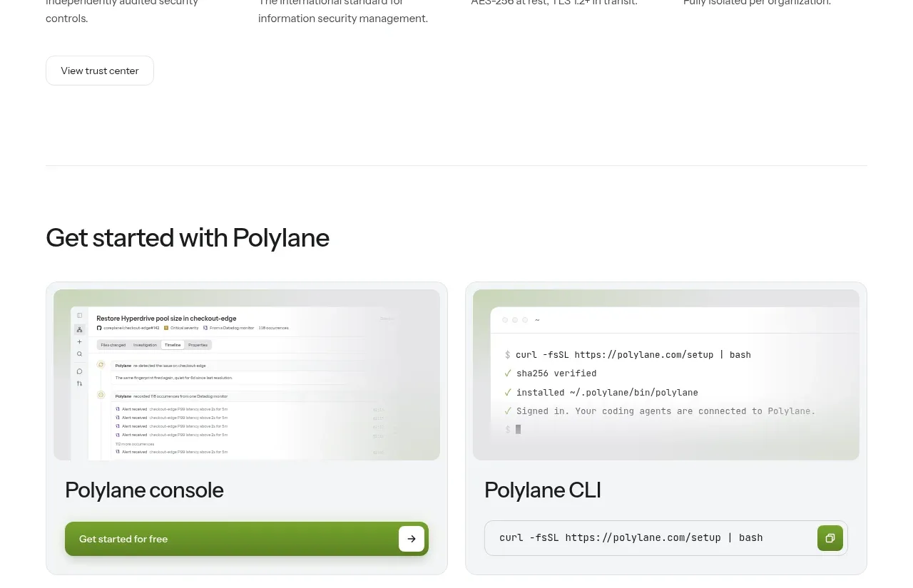Screen dimensions: 913x588
Task: Click the Critical severity label
Action: pos(185,328)
